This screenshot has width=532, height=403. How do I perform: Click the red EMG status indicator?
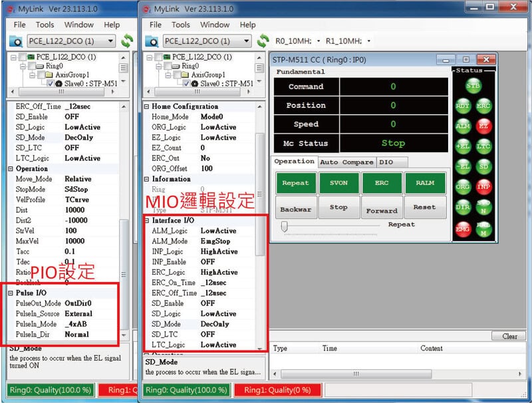463,229
